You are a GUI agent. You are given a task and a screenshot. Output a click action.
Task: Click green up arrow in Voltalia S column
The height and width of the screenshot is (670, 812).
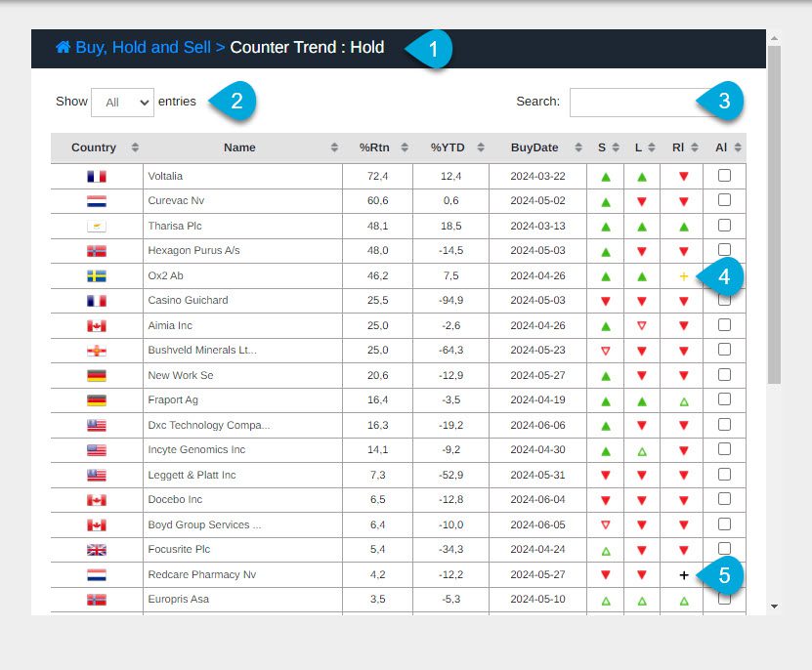click(x=606, y=177)
